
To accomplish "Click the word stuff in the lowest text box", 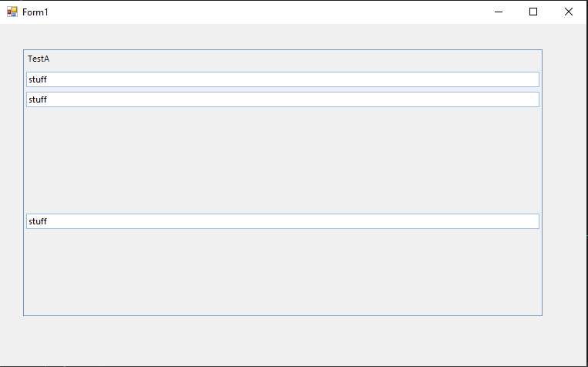I will [x=38, y=221].
